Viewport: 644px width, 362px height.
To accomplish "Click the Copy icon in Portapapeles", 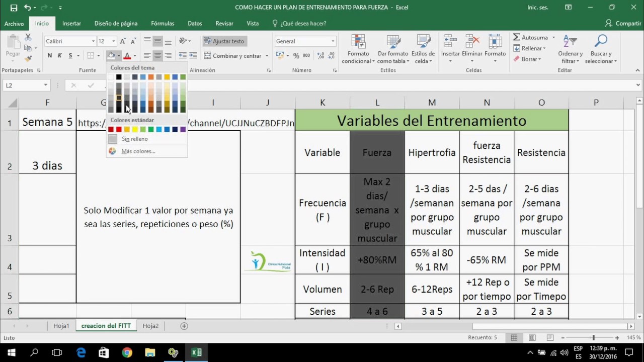I will click(28, 48).
